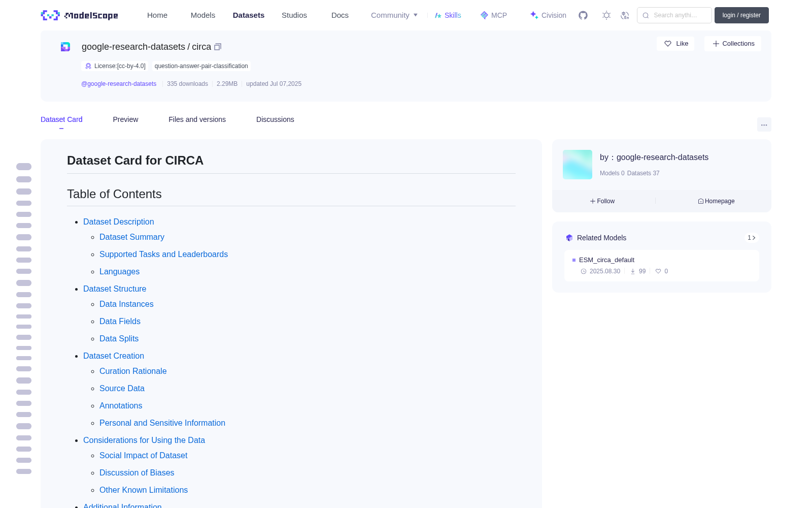Click the ModelScope logo

[x=80, y=15]
